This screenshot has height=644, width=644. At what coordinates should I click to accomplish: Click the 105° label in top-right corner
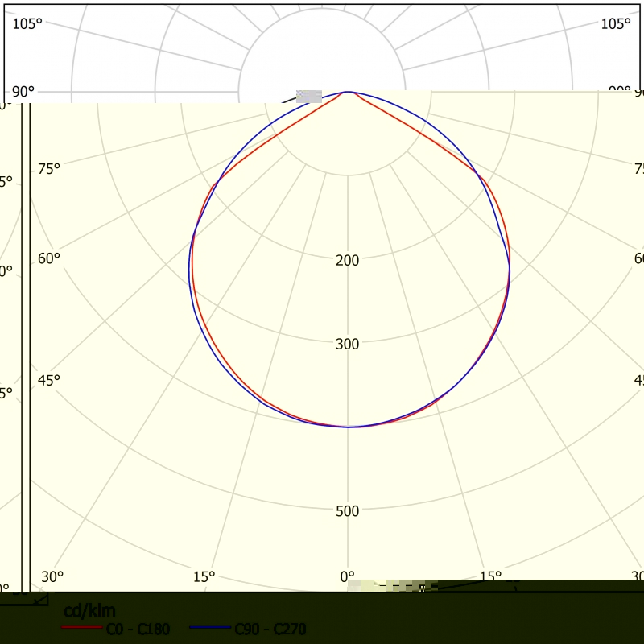(615, 24)
